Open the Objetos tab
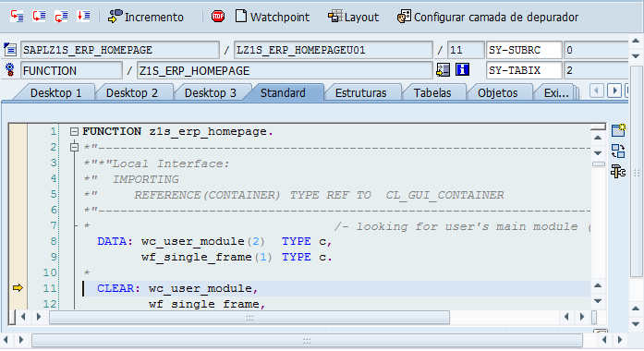 point(497,92)
